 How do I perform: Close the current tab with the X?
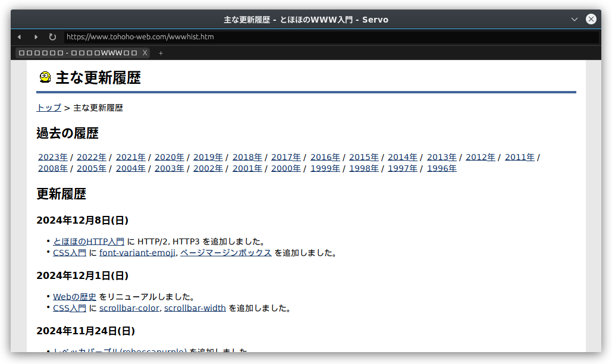[145, 53]
